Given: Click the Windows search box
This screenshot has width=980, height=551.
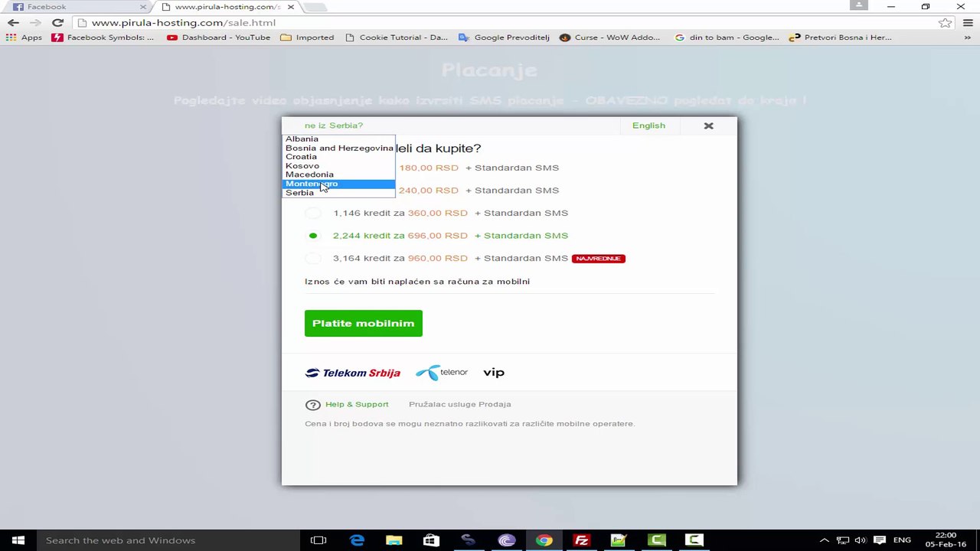Looking at the screenshot, I should [168, 540].
